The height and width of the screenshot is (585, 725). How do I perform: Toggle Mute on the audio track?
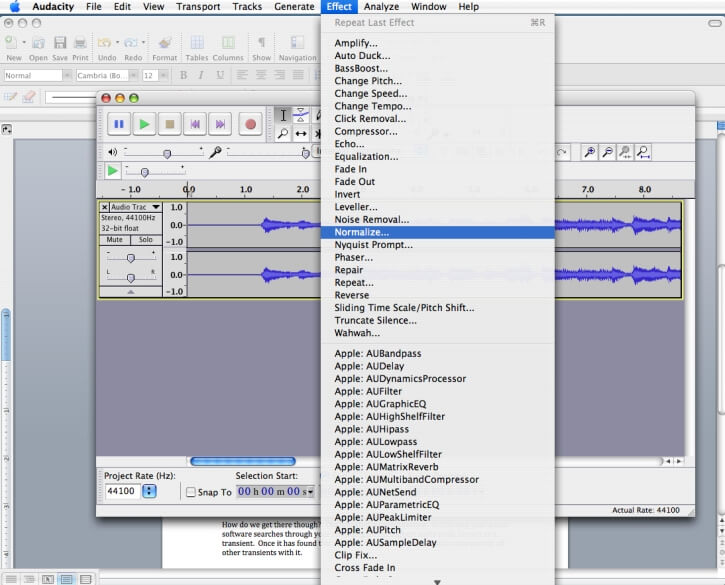pos(115,240)
